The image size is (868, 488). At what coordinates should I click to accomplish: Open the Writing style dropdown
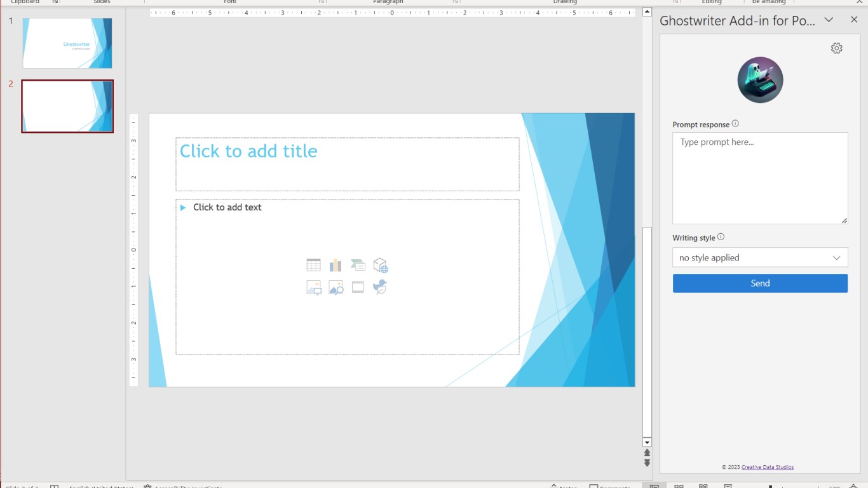(760, 257)
